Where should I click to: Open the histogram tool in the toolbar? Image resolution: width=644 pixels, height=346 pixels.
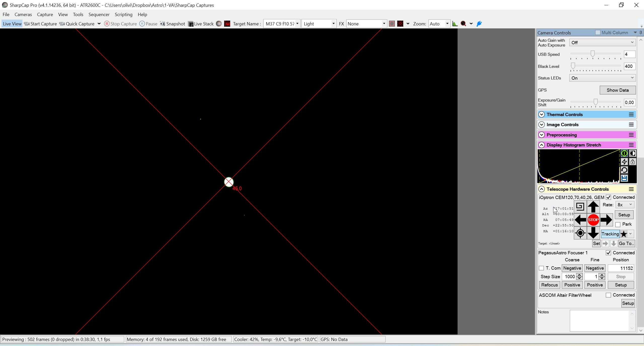click(455, 24)
